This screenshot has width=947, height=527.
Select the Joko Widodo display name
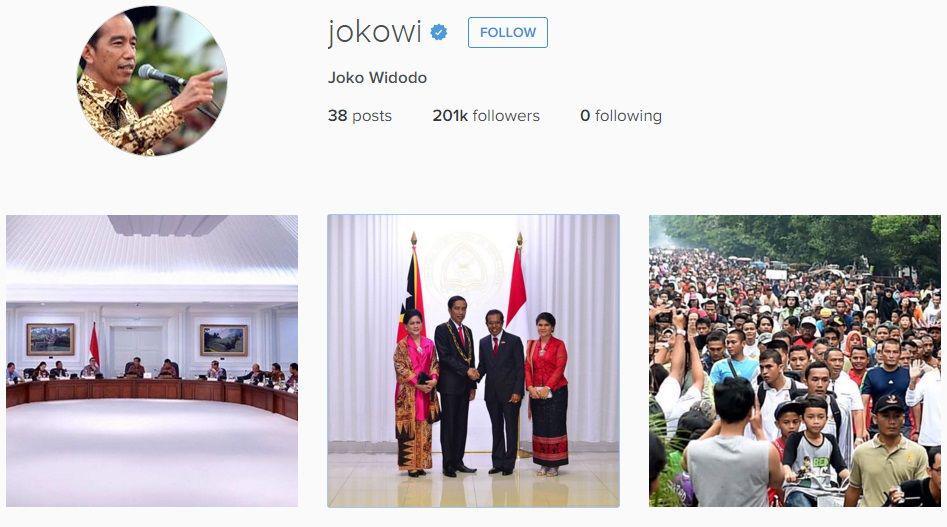[x=377, y=78]
